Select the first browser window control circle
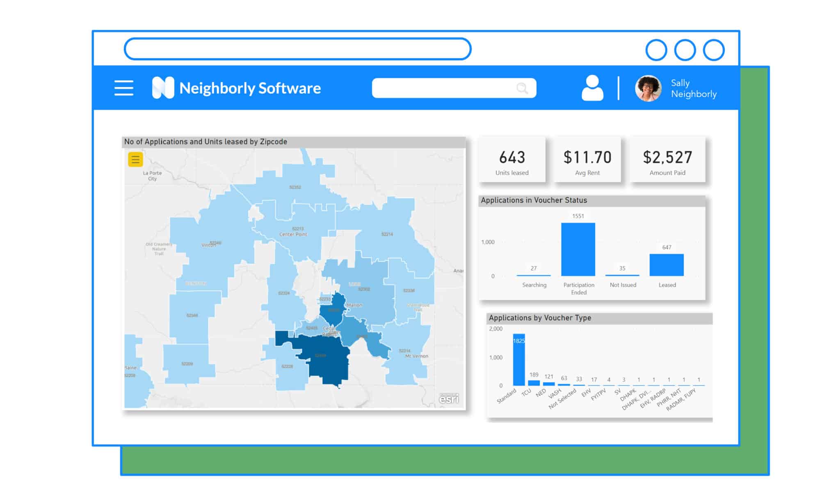 (x=657, y=49)
